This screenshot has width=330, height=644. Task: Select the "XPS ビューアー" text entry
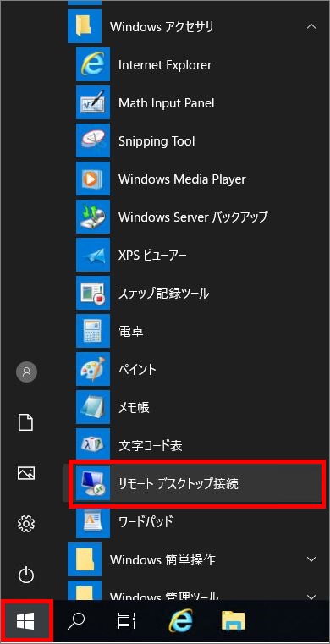click(152, 256)
